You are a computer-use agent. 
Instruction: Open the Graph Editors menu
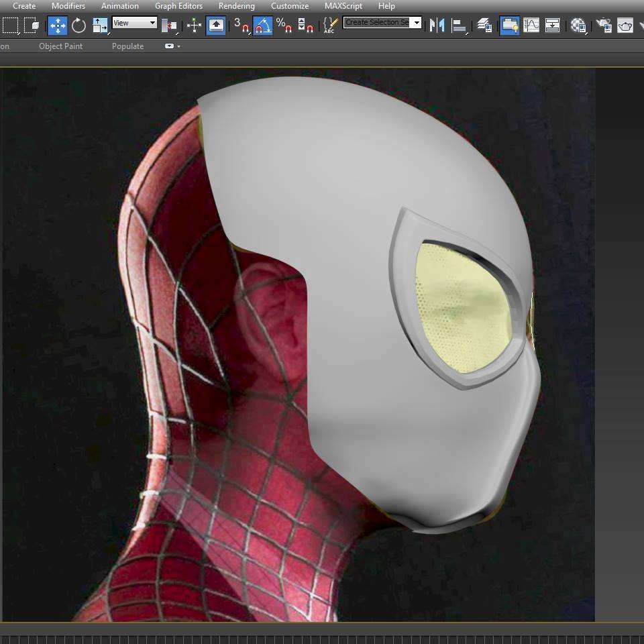click(178, 6)
